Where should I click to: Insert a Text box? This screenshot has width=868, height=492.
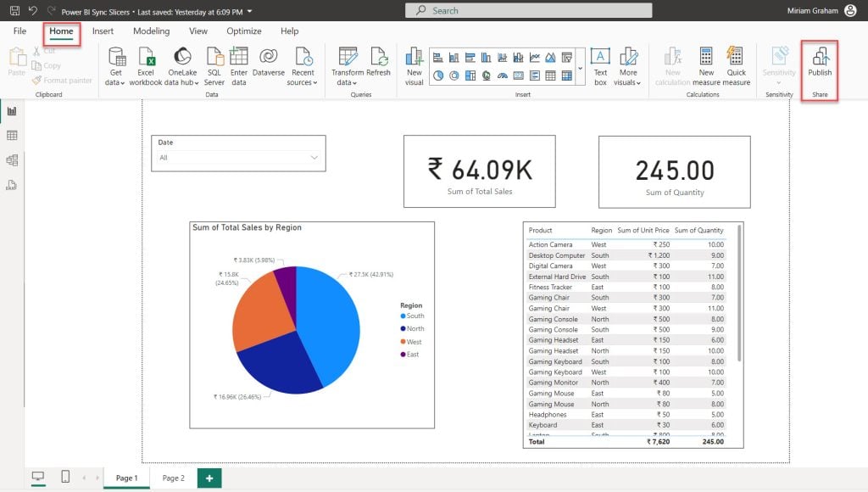coord(600,66)
